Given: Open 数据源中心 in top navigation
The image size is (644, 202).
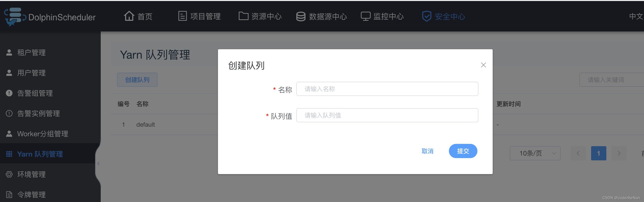Looking at the screenshot, I should coord(328,16).
